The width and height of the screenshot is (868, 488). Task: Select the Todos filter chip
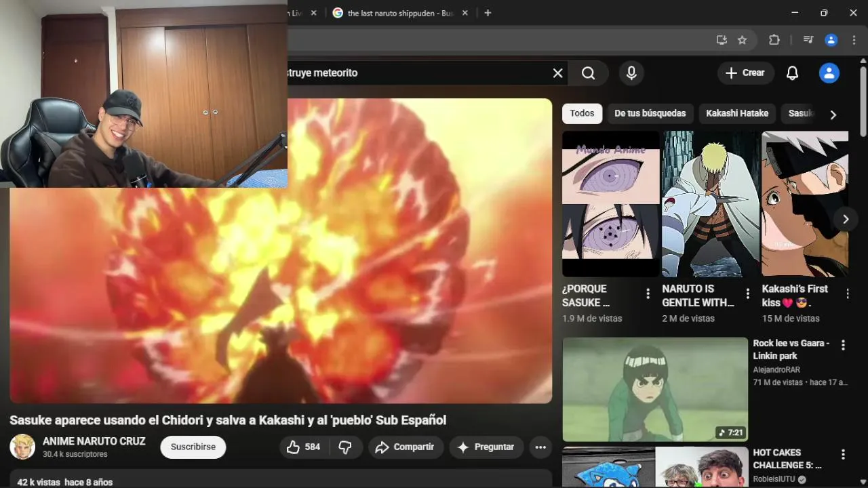coord(582,113)
